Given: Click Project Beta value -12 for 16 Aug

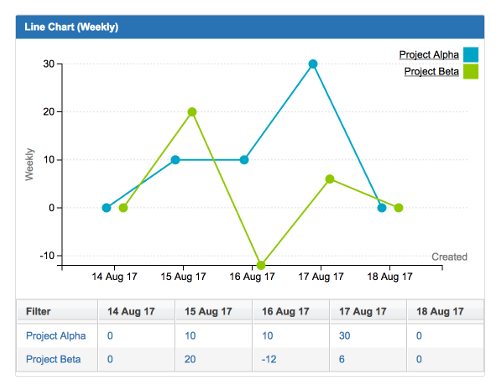Looking at the screenshot, I should (x=269, y=359).
